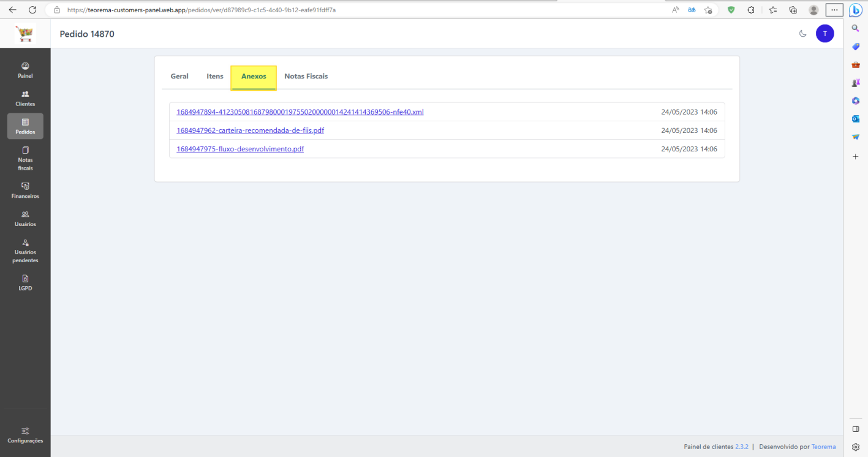Click the browser address bar URL
868x457 pixels.
pyautogui.click(x=201, y=10)
